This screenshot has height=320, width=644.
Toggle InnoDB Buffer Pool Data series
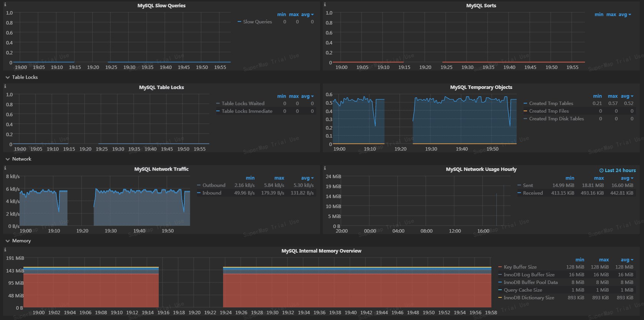[531, 282]
